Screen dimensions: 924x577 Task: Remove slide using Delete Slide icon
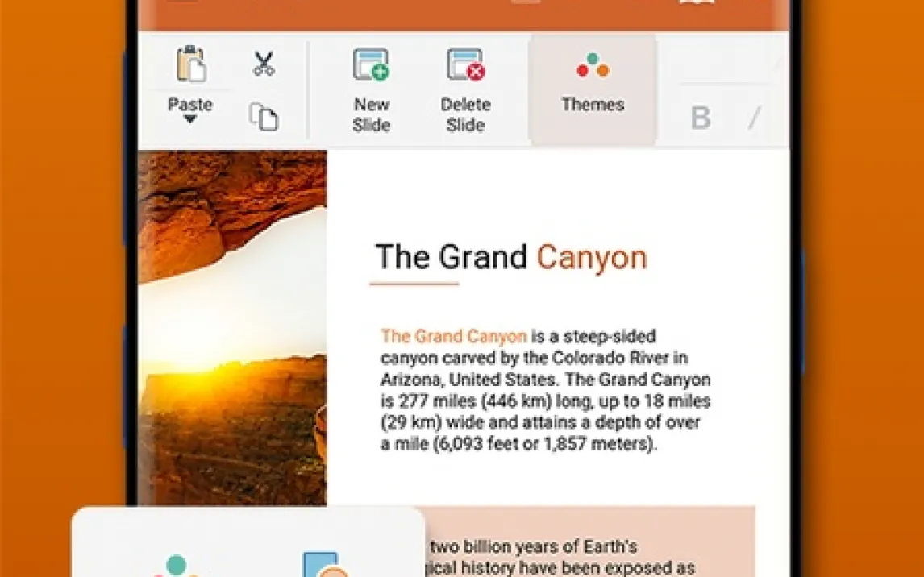pos(465,64)
